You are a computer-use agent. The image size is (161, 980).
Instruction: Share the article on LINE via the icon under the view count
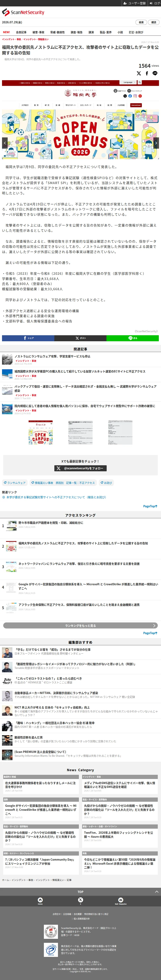click(155, 73)
